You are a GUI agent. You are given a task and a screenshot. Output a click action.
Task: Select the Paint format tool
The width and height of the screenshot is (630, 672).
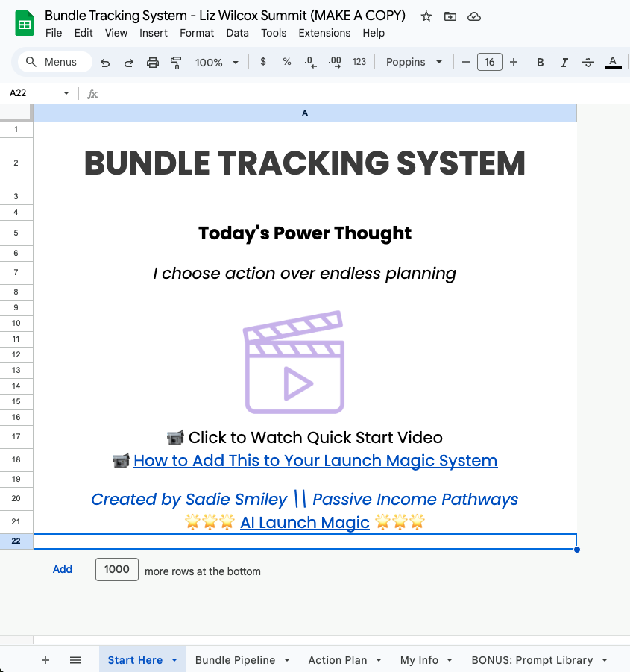[176, 63]
